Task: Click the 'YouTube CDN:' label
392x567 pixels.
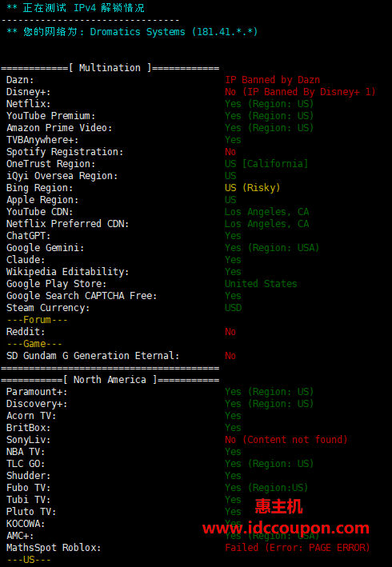Action: pyautogui.click(x=40, y=212)
